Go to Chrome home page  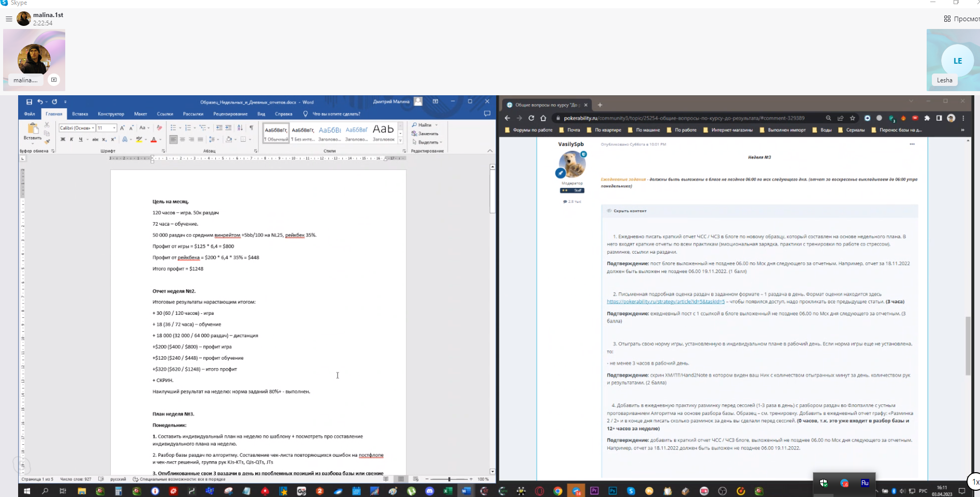coord(543,118)
